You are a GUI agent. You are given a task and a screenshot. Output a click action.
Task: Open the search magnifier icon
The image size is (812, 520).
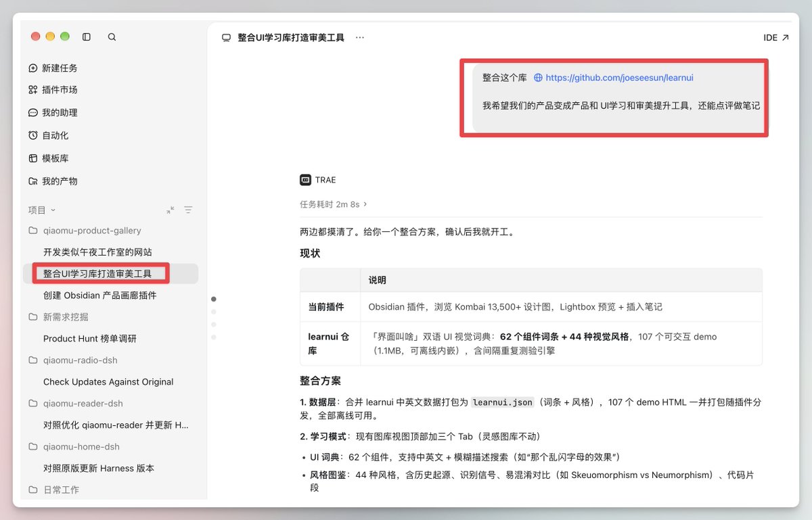click(112, 37)
